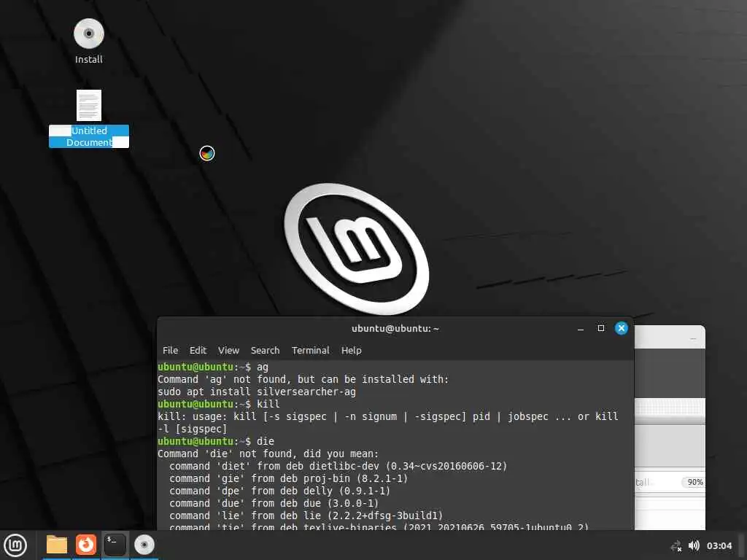Open the terminal Search menu

[265, 351]
